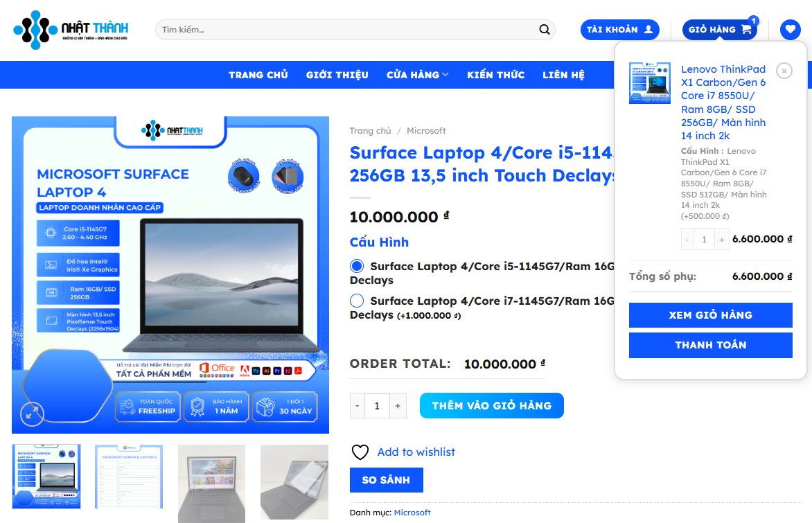Increase product quantity with plus button
This screenshot has width=812, height=523.
pyautogui.click(x=398, y=406)
